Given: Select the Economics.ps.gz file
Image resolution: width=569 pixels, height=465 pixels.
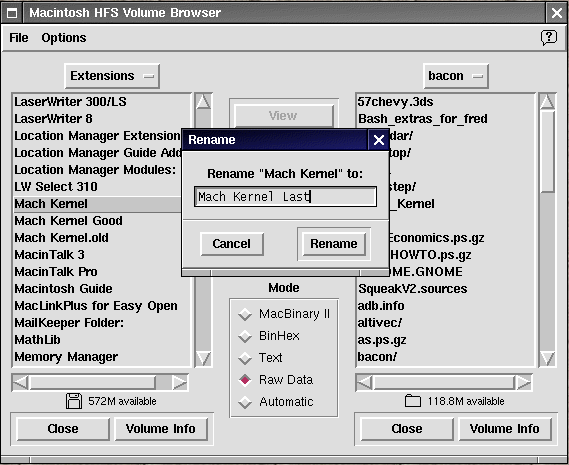Looking at the screenshot, I should coord(462,238).
